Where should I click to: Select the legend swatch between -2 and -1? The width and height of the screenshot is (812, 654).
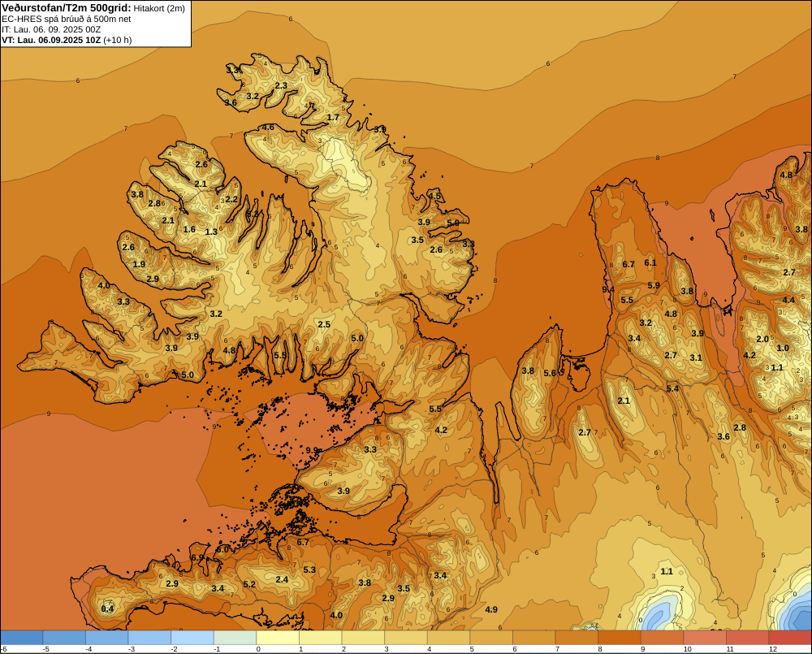pos(192,638)
